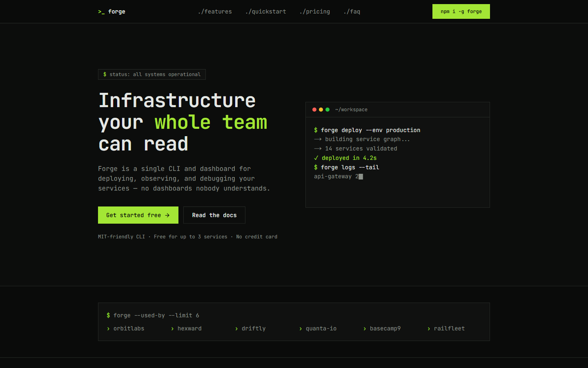The height and width of the screenshot is (368, 588).
Task: Click the api-gateway log output line
Action: (x=339, y=176)
